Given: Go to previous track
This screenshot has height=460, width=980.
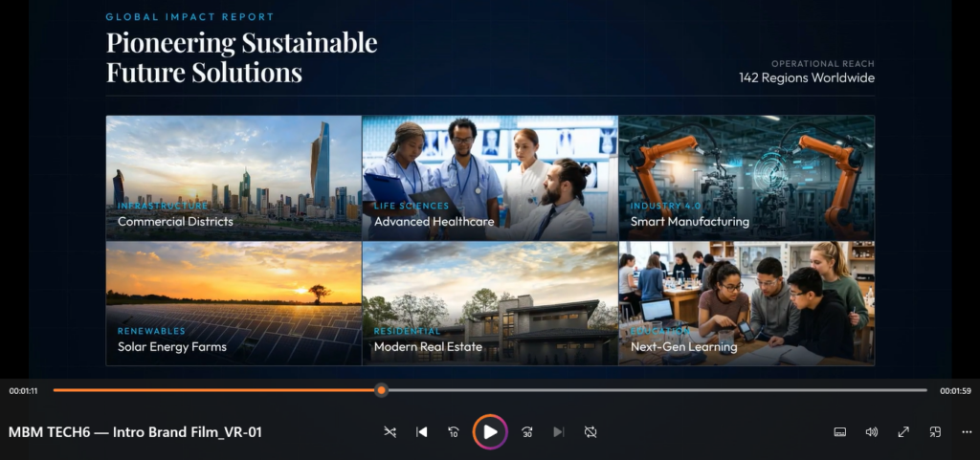Looking at the screenshot, I should tap(422, 432).
